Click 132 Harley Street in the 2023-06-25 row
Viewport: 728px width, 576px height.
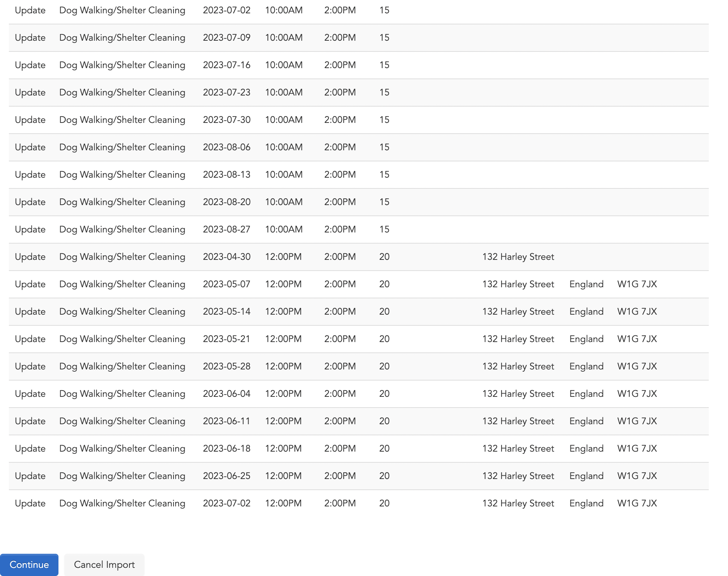tap(518, 476)
